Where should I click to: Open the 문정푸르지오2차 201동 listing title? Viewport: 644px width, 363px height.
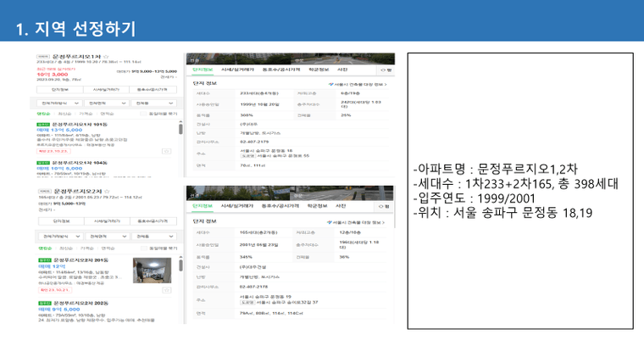(80, 260)
